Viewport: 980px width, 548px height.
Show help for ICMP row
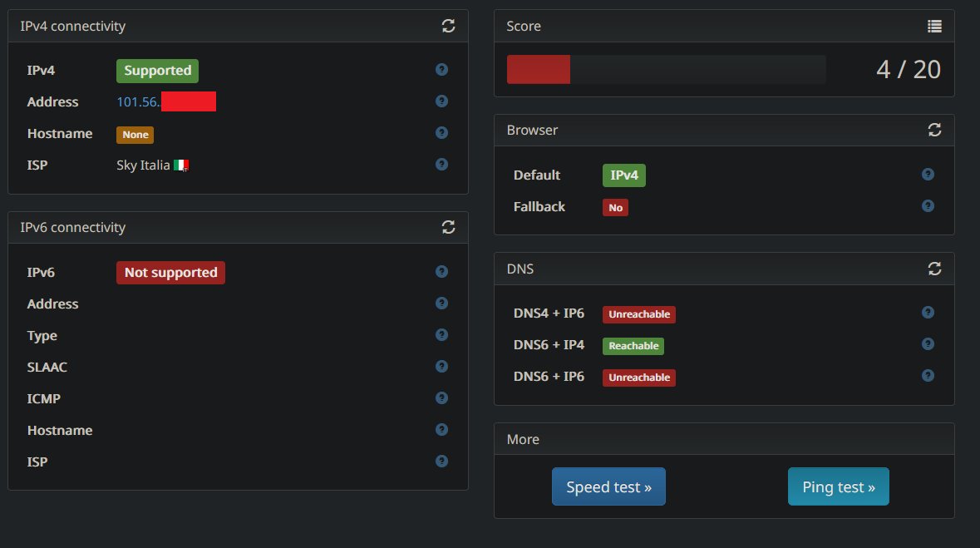(x=441, y=397)
